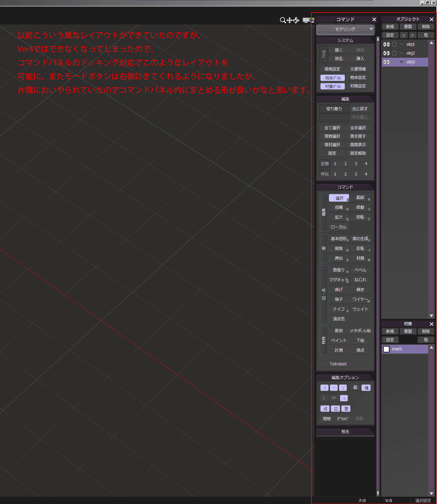Click 新規 in オブジェクト panel

(x=390, y=27)
